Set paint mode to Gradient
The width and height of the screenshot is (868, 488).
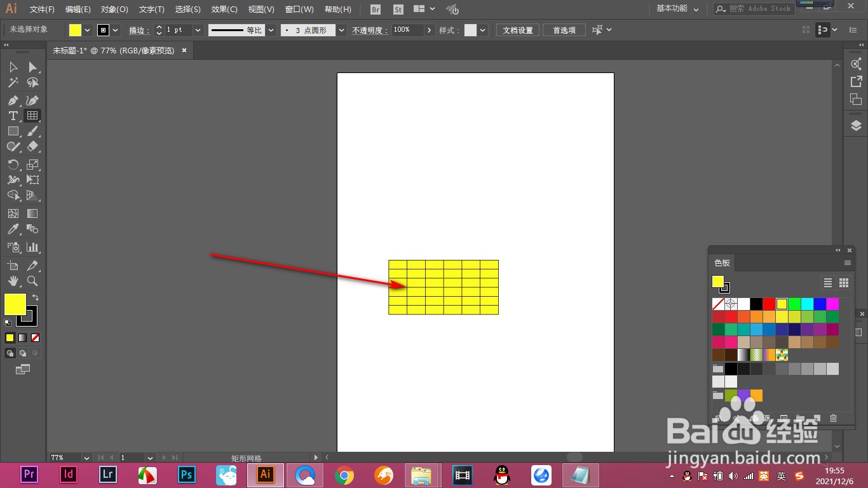[22, 337]
